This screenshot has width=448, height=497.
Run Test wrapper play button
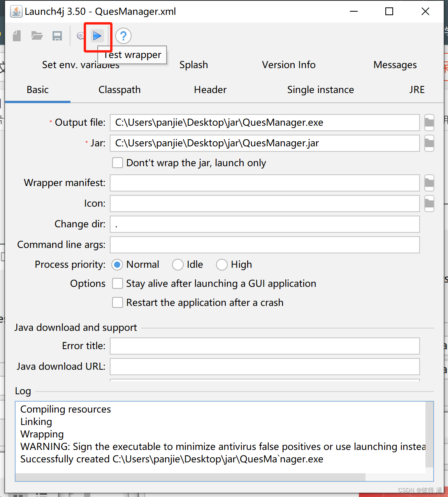pyautogui.click(x=97, y=36)
